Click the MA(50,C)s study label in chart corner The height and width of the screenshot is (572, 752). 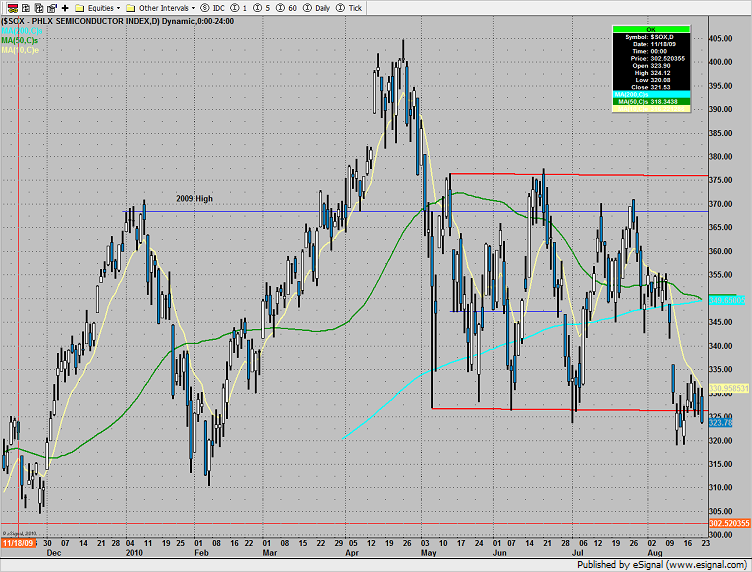[x=20, y=40]
